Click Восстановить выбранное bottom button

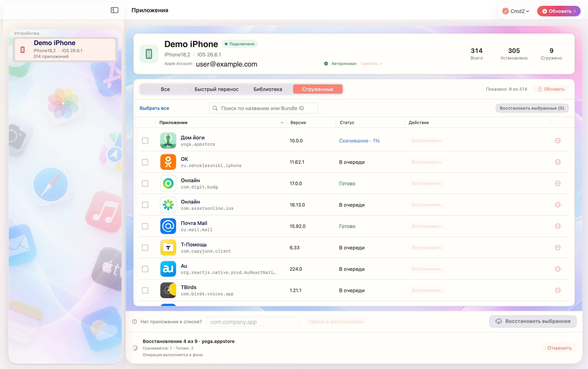point(533,321)
